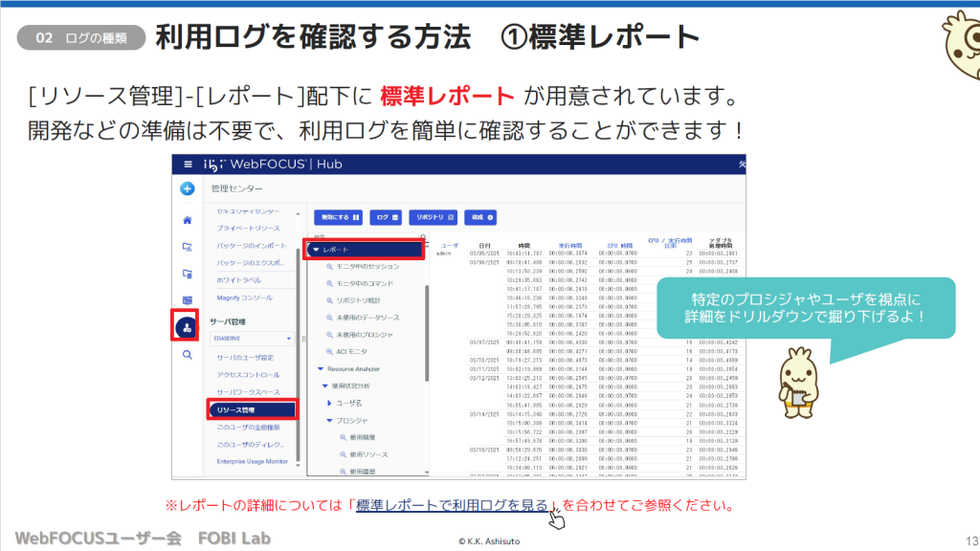Go to the home icon in sidebar
The height and width of the screenshot is (551, 980).
click(x=187, y=220)
